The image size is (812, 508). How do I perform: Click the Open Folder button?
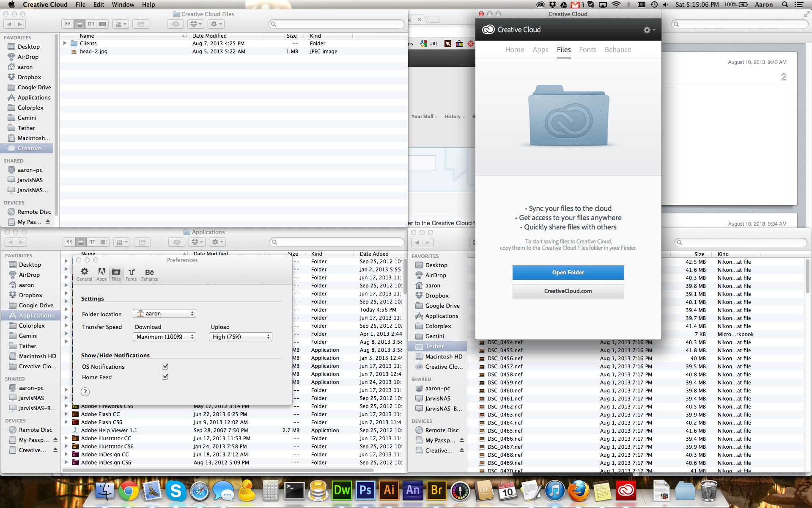click(568, 271)
